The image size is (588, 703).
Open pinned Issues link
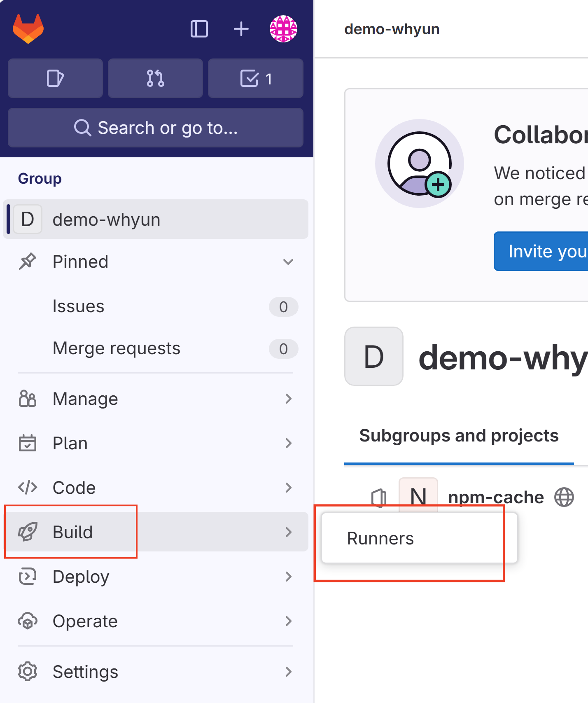click(x=78, y=306)
